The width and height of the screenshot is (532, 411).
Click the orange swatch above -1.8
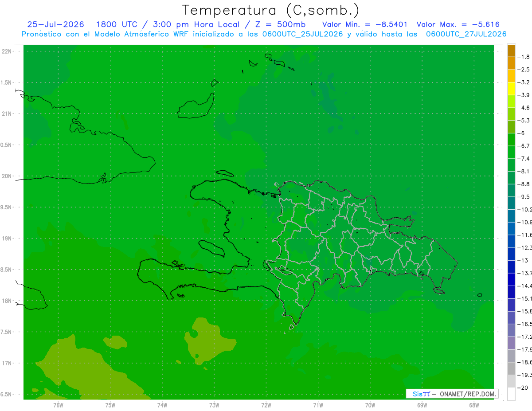point(511,51)
